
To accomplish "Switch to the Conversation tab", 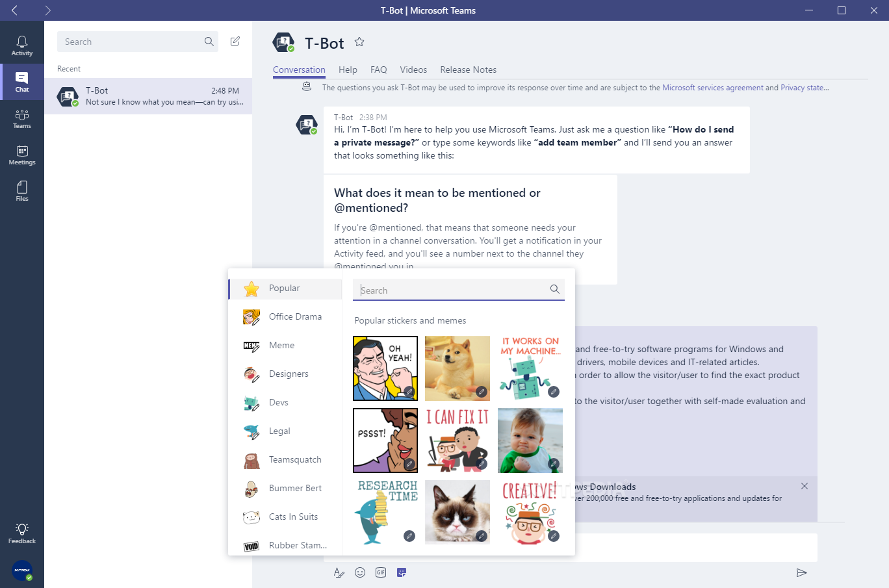I will click(299, 70).
